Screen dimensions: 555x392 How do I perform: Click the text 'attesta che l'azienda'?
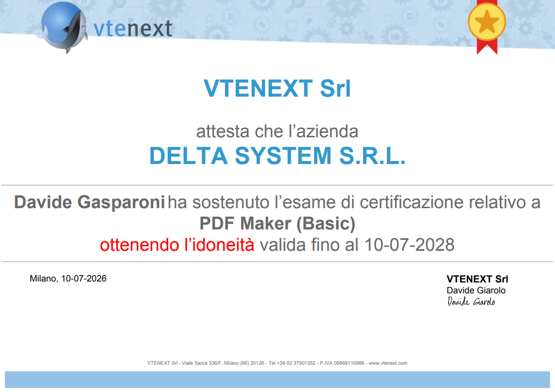(277, 131)
